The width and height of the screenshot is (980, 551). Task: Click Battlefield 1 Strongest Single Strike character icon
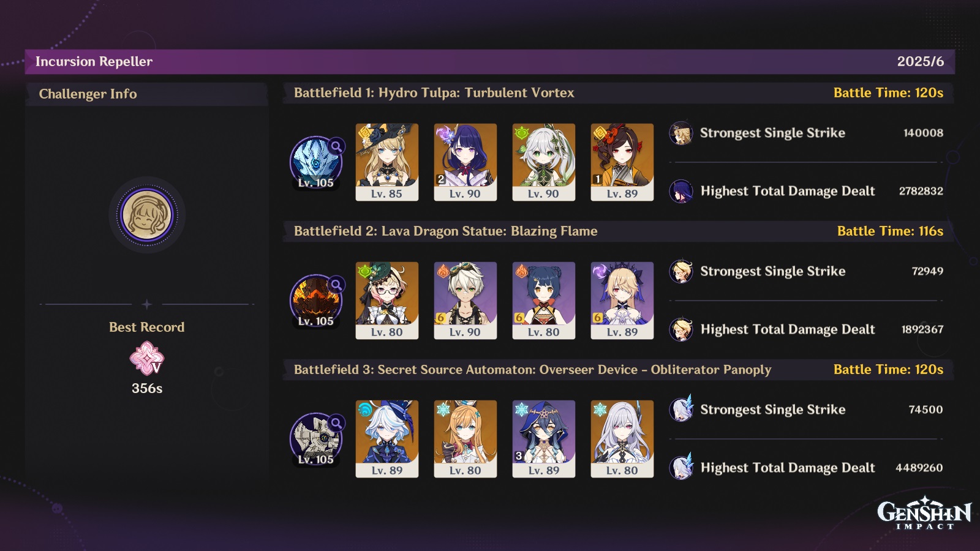tap(681, 133)
